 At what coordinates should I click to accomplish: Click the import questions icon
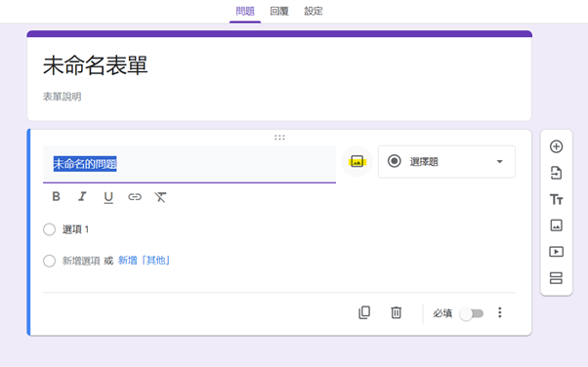coord(556,173)
